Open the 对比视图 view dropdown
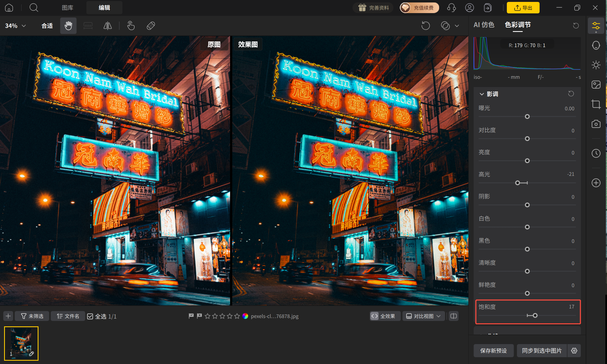This screenshot has width=607, height=364. [424, 316]
